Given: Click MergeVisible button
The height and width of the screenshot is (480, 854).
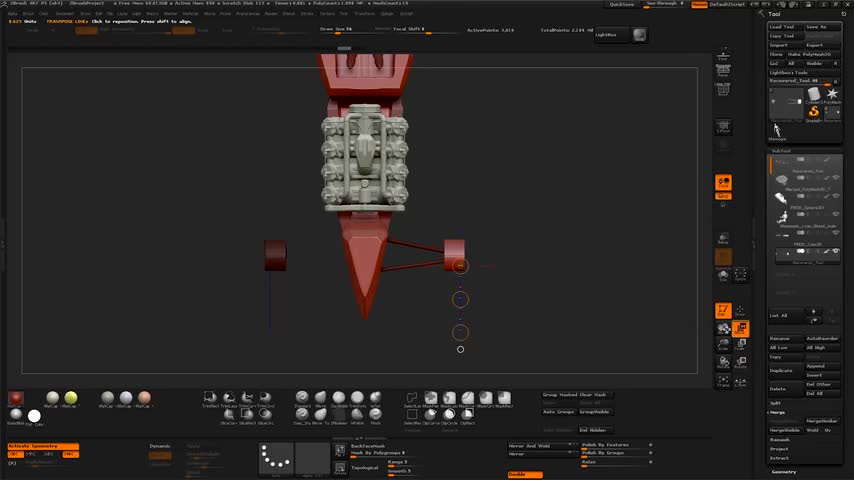Looking at the screenshot, I should (785, 430).
